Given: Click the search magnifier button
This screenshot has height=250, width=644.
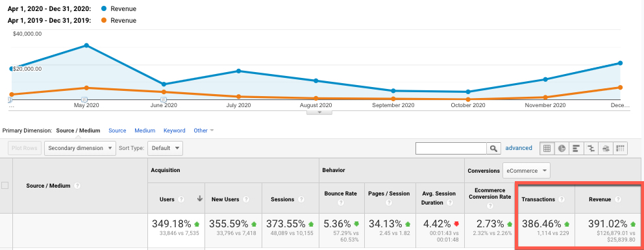Looking at the screenshot, I should point(493,148).
